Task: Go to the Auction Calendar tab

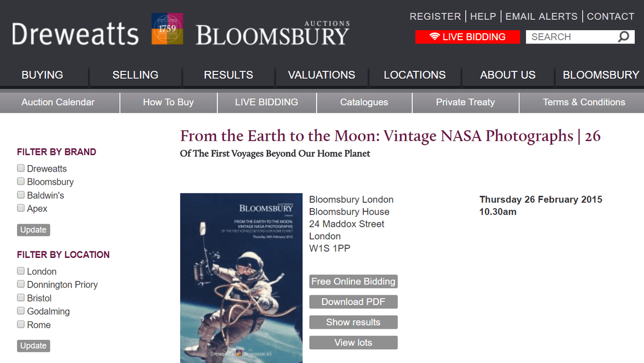Action: [58, 102]
